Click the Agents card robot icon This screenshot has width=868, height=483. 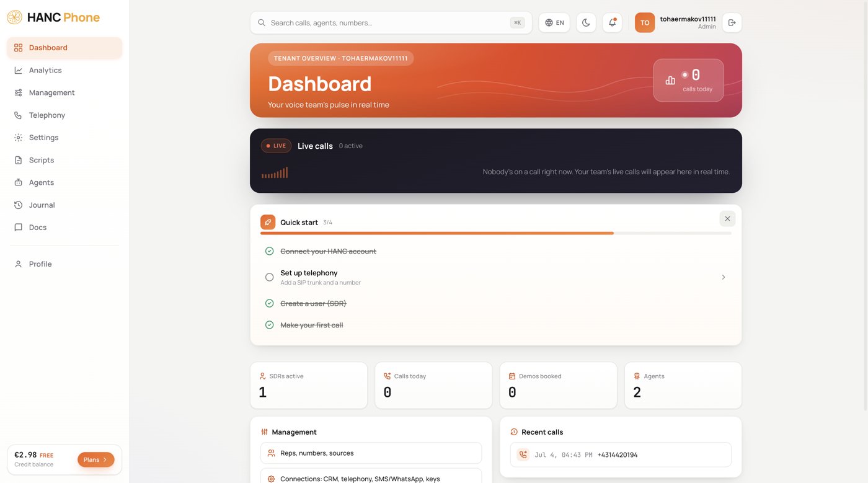[x=637, y=376]
